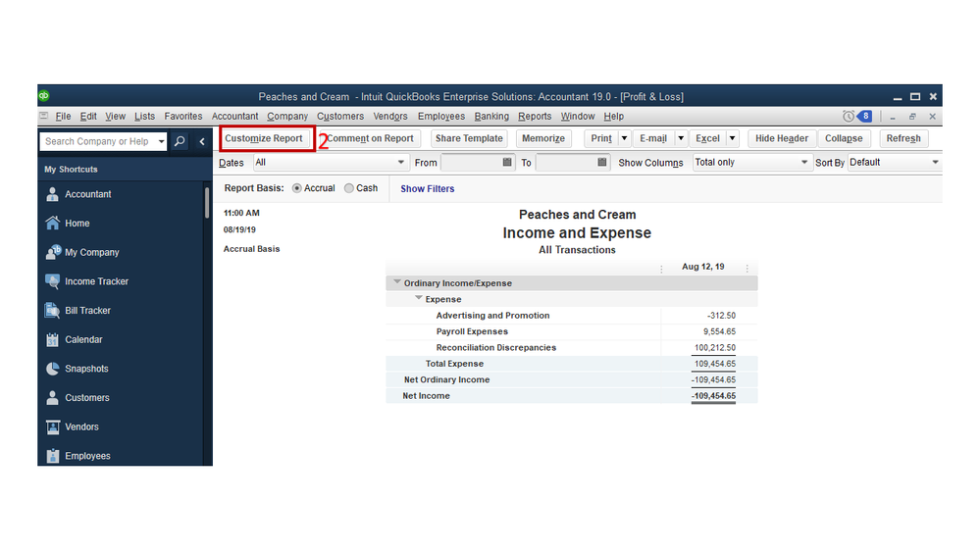
Task: Open the Company menu
Action: pyautogui.click(x=287, y=117)
